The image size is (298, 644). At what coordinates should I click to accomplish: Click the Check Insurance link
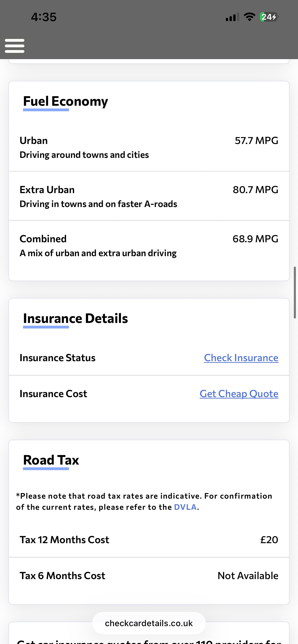pos(241,358)
